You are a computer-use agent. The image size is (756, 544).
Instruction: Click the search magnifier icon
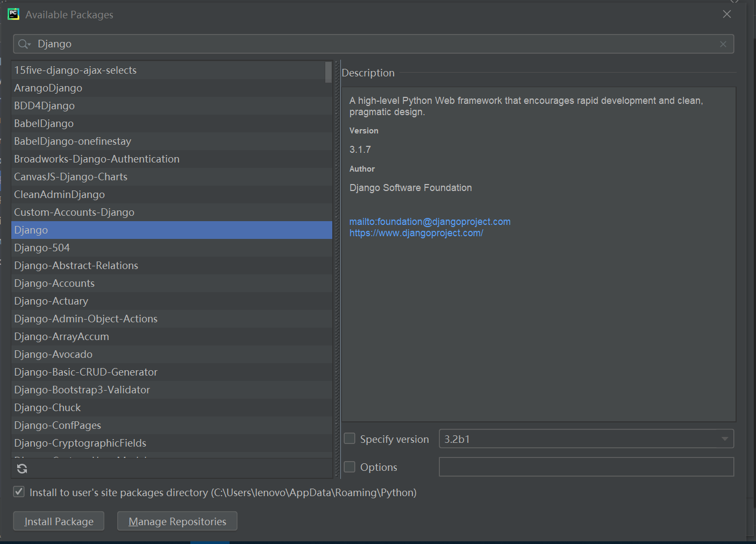24,44
